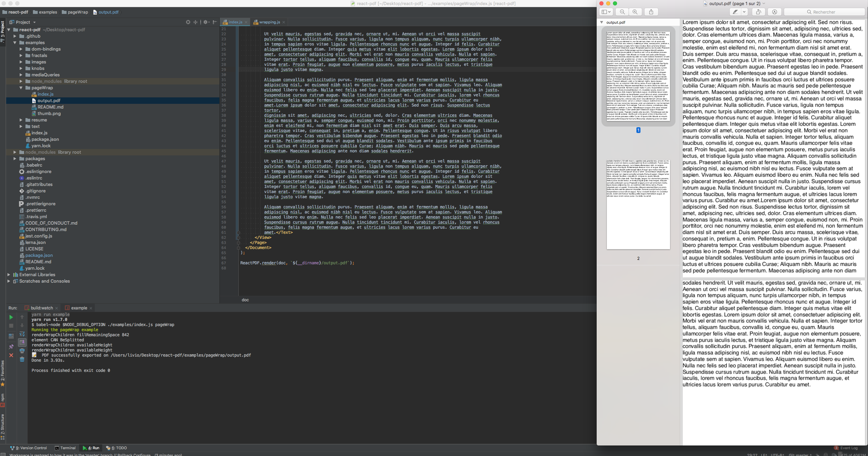Screen dimensions: 868x456
Task: Share output.pdf using the share icon
Action: (651, 12)
